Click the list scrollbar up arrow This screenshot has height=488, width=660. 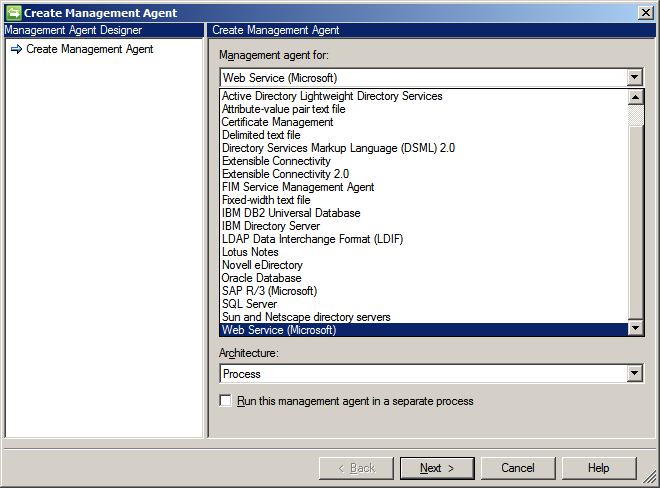pos(635,97)
